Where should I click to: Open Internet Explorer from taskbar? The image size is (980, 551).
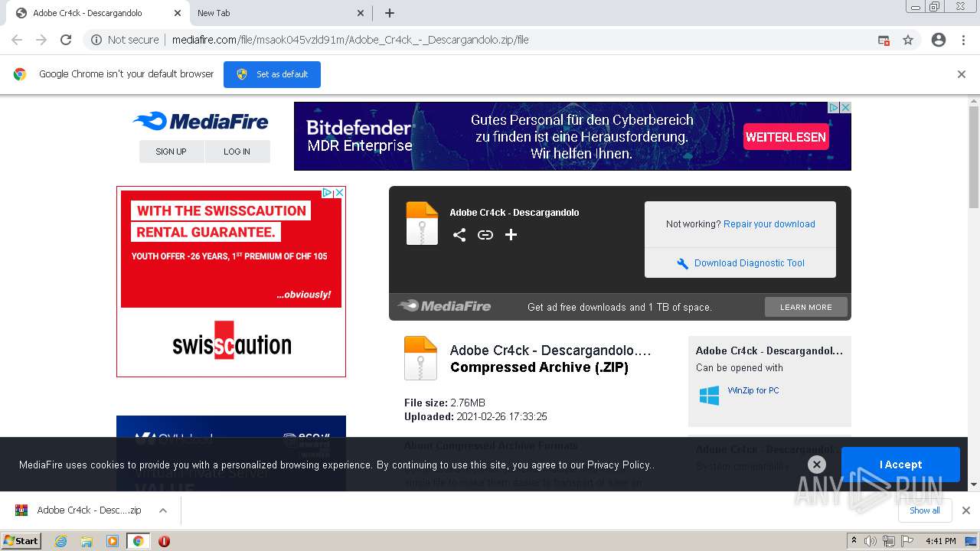[61, 541]
